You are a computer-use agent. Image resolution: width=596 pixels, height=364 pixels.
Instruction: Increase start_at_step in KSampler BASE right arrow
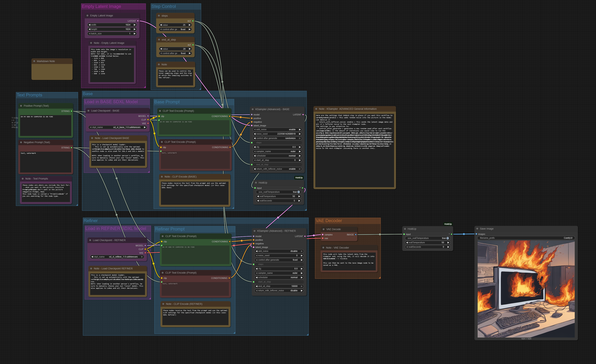click(300, 160)
